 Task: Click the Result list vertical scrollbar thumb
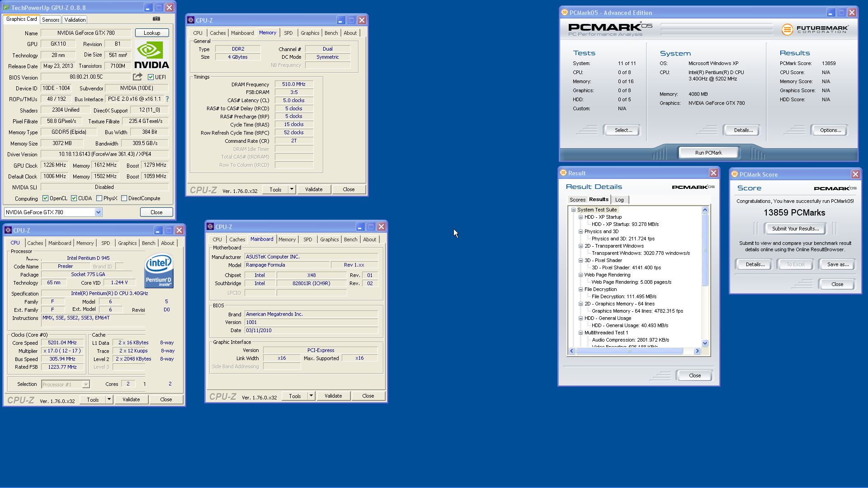705,250
